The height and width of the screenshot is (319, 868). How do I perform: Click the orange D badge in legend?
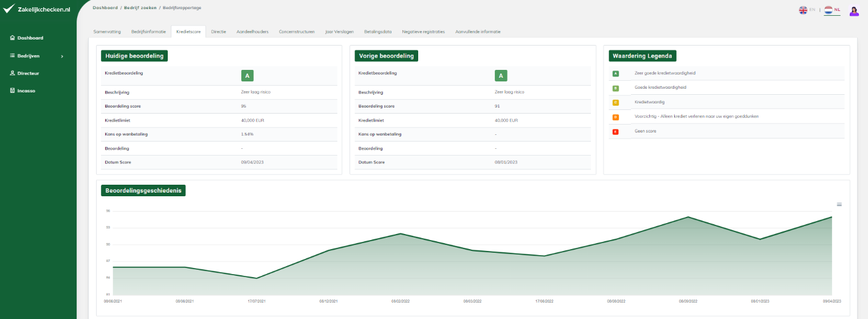pyautogui.click(x=615, y=117)
